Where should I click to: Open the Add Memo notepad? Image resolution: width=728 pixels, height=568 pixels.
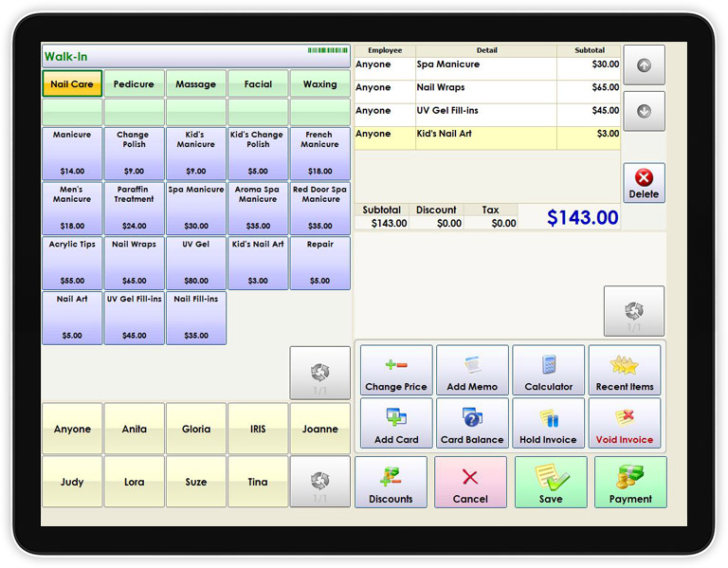(472, 370)
